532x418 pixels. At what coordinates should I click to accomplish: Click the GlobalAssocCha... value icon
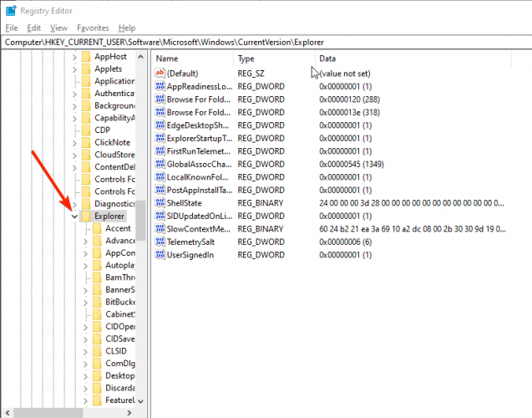coord(160,164)
